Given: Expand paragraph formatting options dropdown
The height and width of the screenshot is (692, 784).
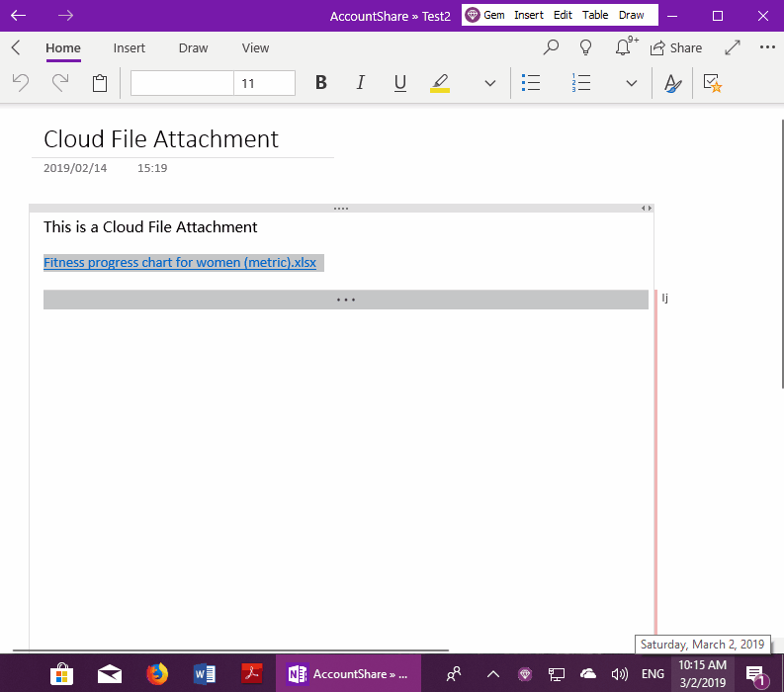Looking at the screenshot, I should pos(632,83).
